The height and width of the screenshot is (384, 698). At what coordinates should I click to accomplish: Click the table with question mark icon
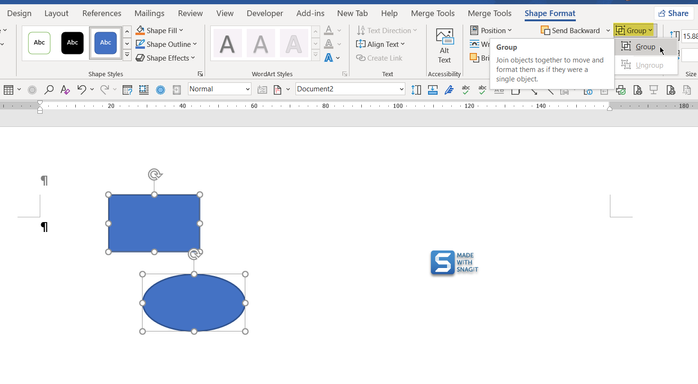[x=127, y=90]
